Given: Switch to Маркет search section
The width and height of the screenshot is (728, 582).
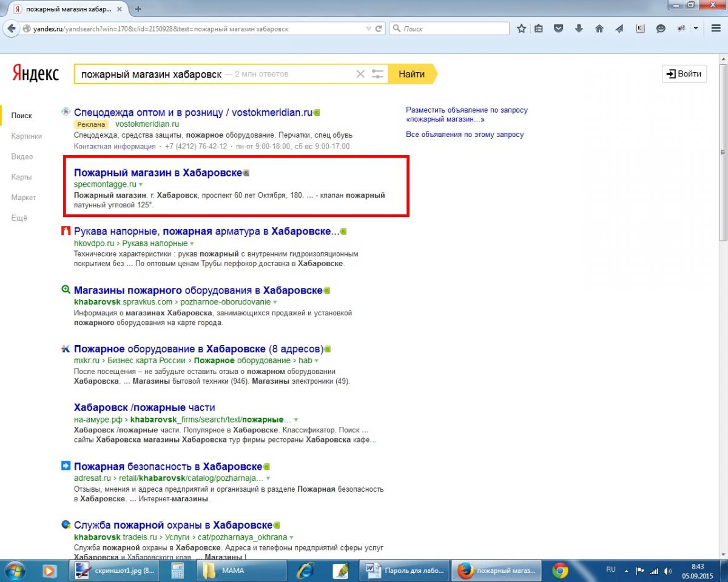Looking at the screenshot, I should coord(24,198).
